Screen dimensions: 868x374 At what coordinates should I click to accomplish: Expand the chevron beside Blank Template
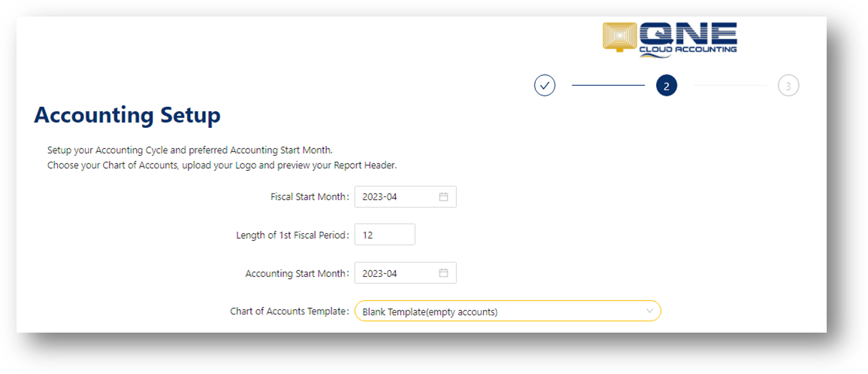[x=650, y=312]
